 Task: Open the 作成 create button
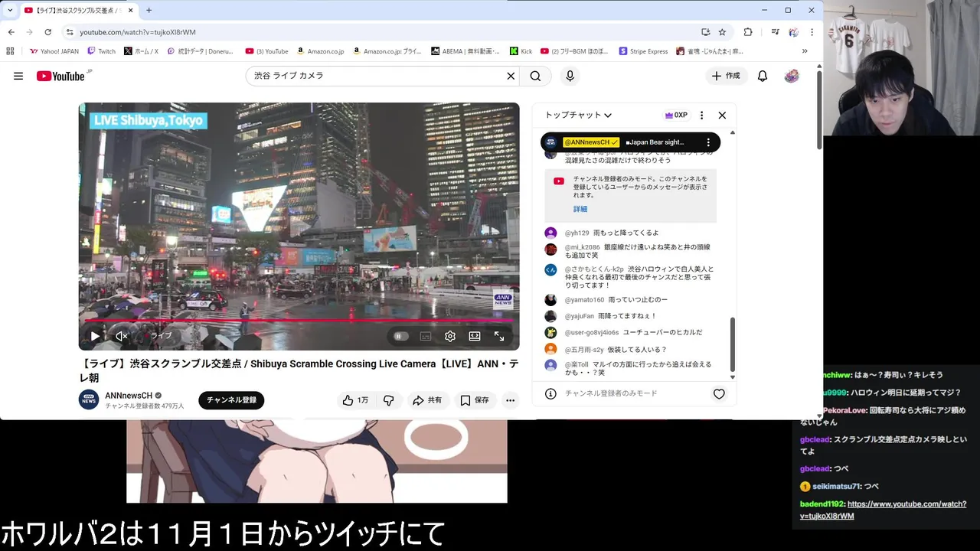click(726, 76)
